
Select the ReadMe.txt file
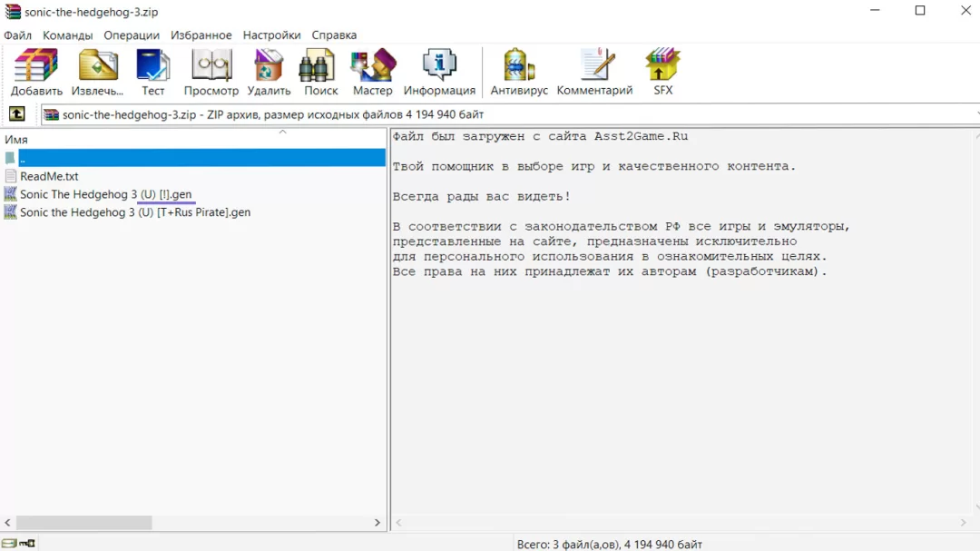point(49,176)
